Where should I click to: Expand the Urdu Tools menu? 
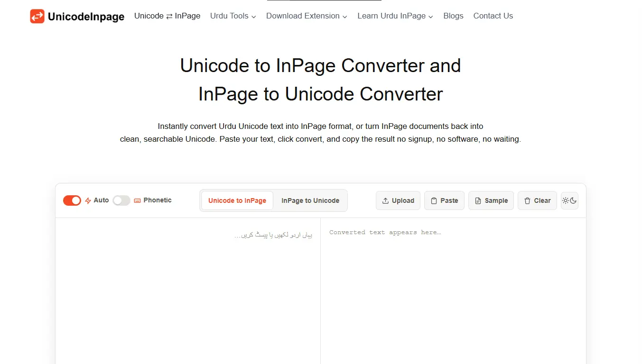tap(233, 16)
